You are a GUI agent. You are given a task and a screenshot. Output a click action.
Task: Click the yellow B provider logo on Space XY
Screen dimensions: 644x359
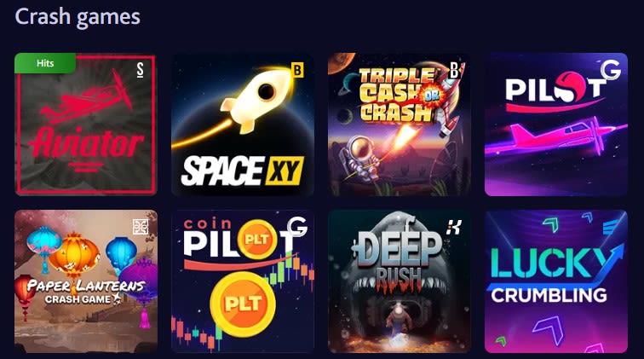[297, 70]
